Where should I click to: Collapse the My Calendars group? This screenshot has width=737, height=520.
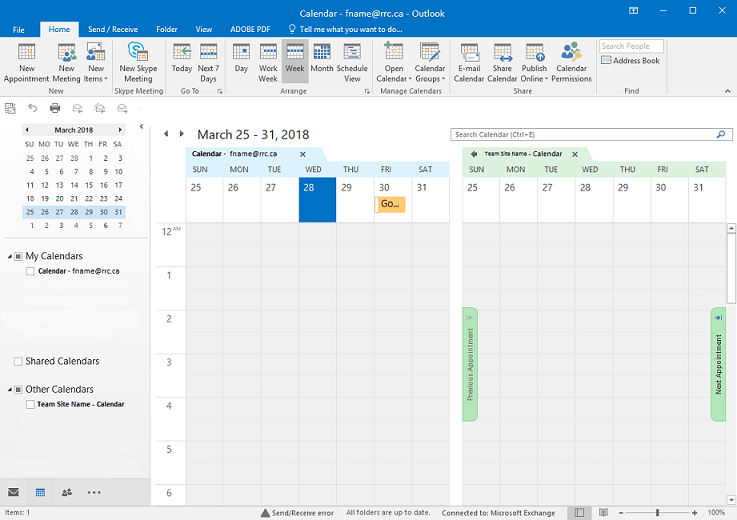(x=9, y=256)
